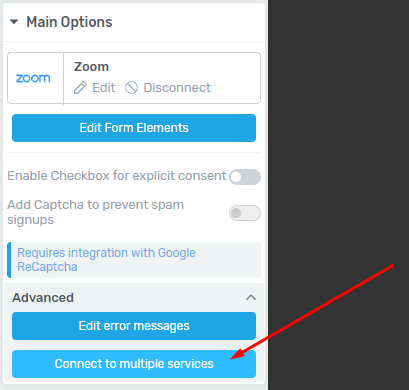Open Edit Form Elements
The width and height of the screenshot is (409, 390).
134,128
